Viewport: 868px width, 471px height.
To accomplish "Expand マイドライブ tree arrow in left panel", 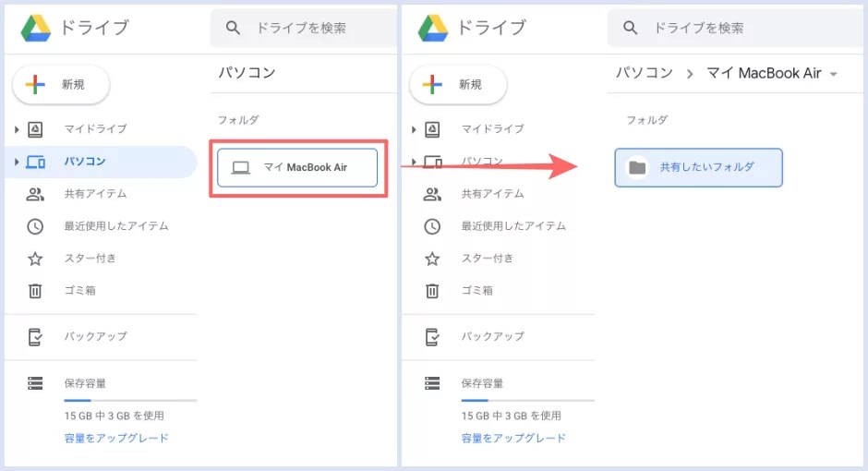I will pos(17,129).
